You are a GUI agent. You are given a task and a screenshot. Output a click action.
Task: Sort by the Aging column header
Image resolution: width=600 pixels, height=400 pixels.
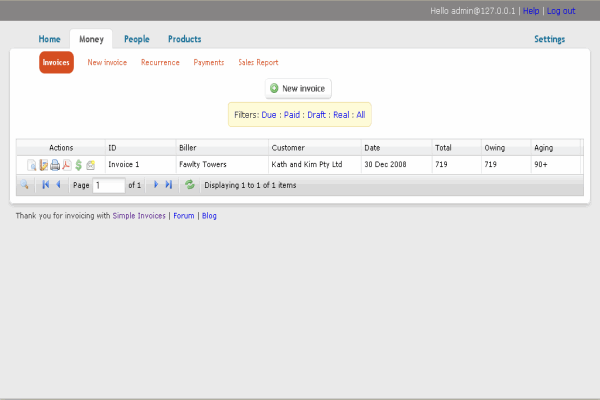click(x=556, y=148)
